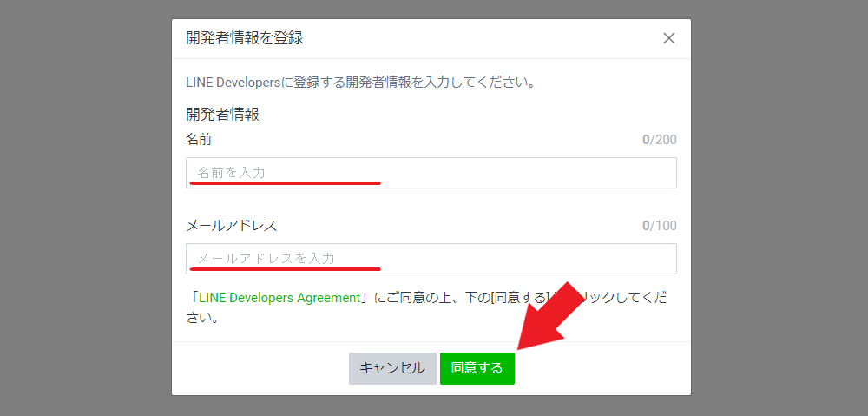The width and height of the screenshot is (868, 416).
Task: Click the gray backdrop right of dialog
Action: click(779, 208)
